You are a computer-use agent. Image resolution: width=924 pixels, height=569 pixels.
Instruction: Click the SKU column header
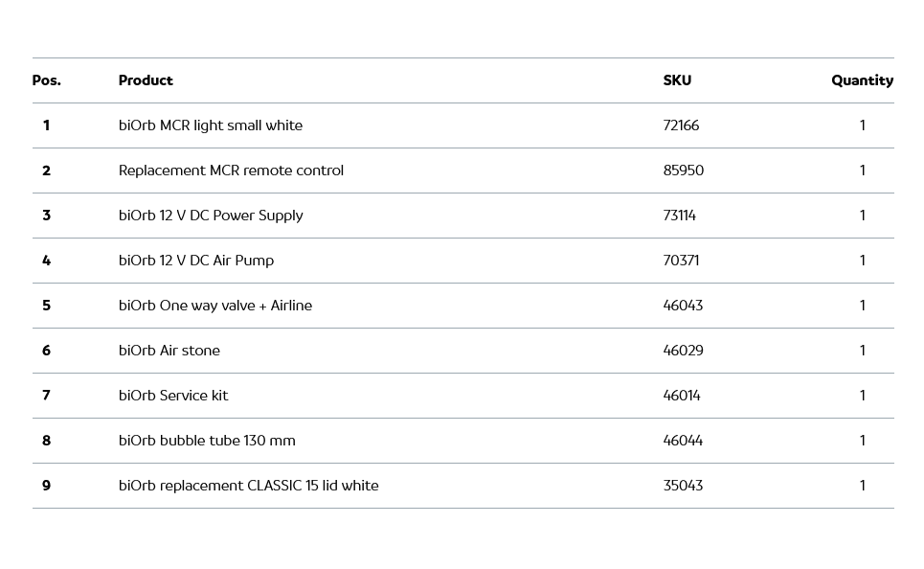click(x=677, y=80)
